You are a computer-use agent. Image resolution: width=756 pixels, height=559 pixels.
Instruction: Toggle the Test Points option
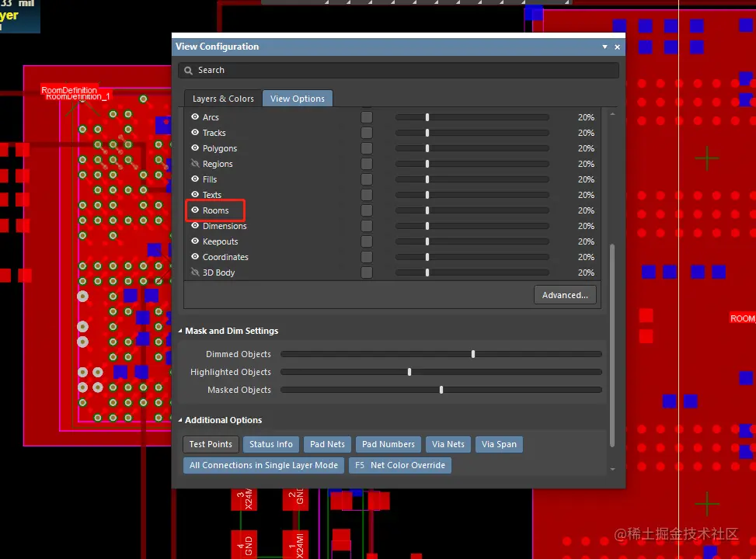click(x=211, y=444)
